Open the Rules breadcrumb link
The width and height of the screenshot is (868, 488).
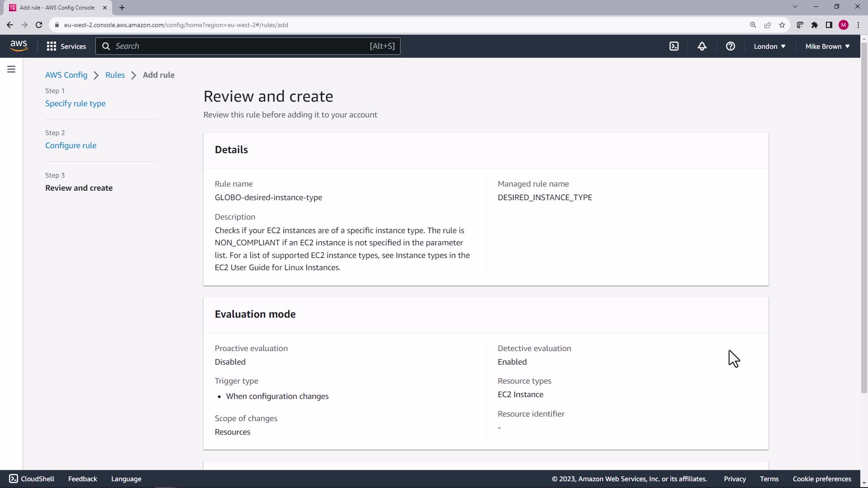115,75
